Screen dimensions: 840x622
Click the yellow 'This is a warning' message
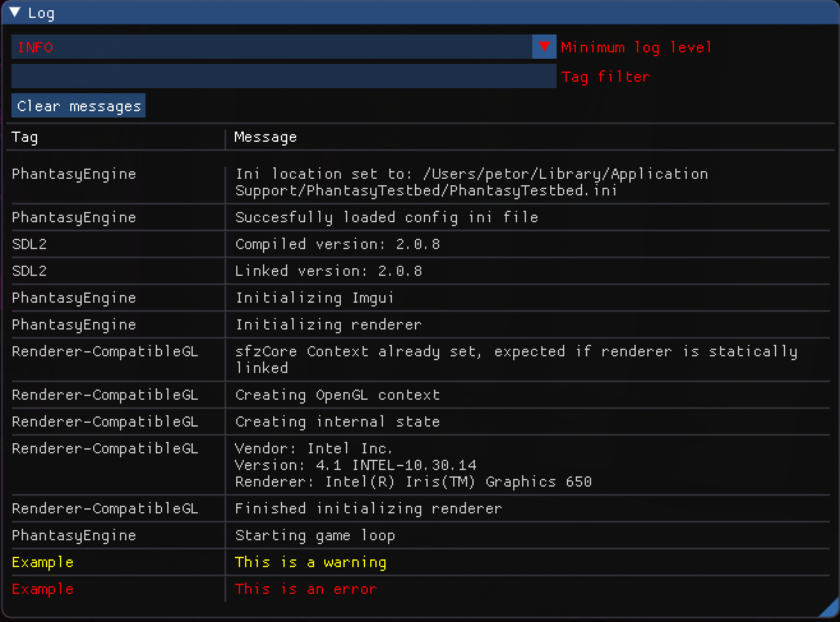coord(310,562)
